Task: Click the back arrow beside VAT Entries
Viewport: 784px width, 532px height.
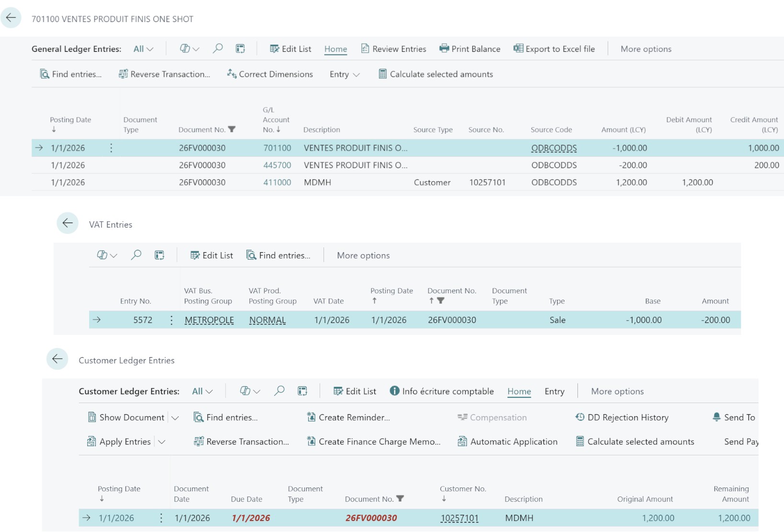Action: coord(68,223)
